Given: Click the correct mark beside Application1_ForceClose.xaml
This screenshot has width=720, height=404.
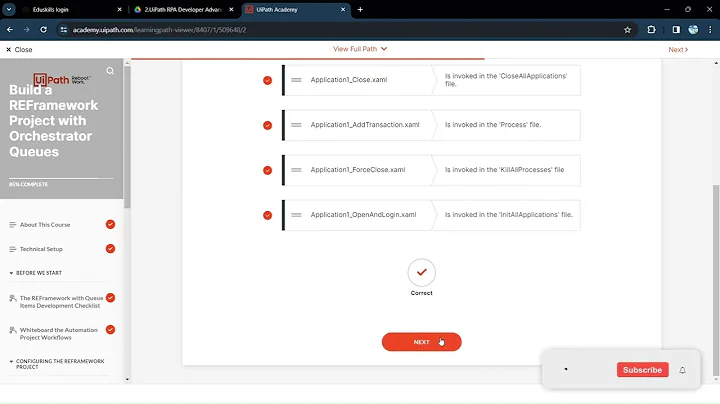Looking at the screenshot, I should [267, 170].
